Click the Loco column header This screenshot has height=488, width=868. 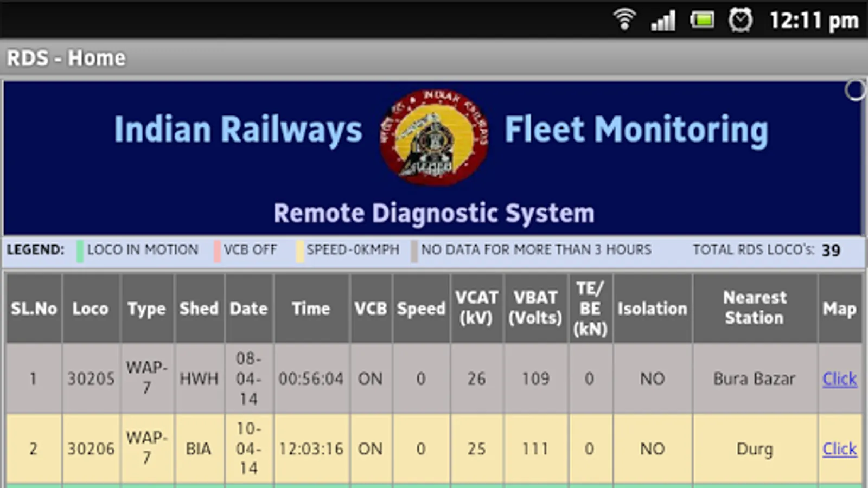click(x=91, y=309)
